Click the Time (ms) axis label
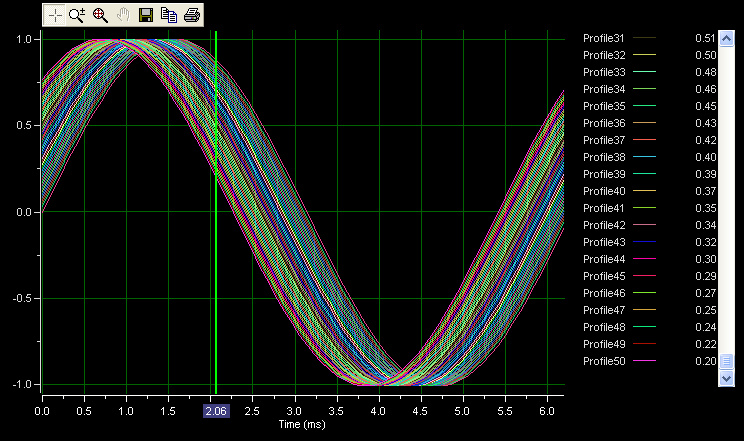The height and width of the screenshot is (441, 744). 303,426
